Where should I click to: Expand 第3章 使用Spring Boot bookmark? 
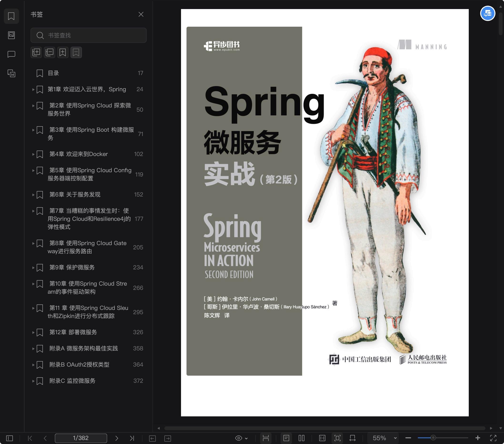tap(33, 130)
